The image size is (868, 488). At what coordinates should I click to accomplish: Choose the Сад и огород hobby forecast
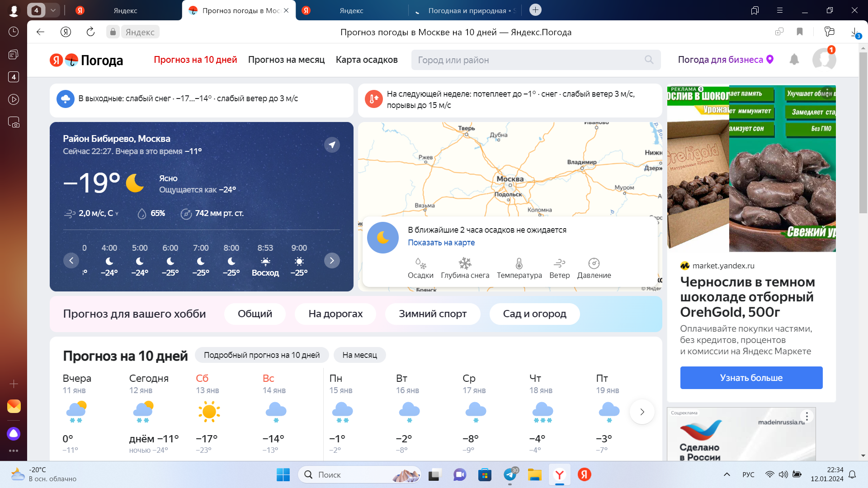click(534, 314)
